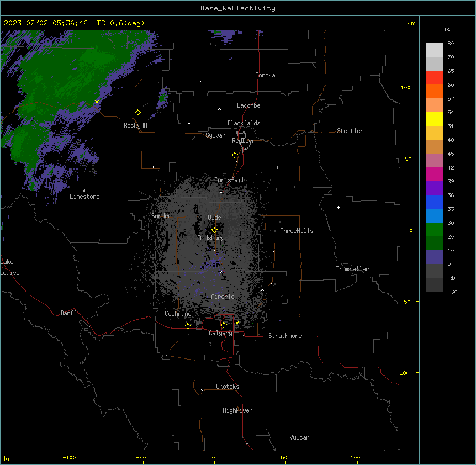Click the Strathmore label

285,336
